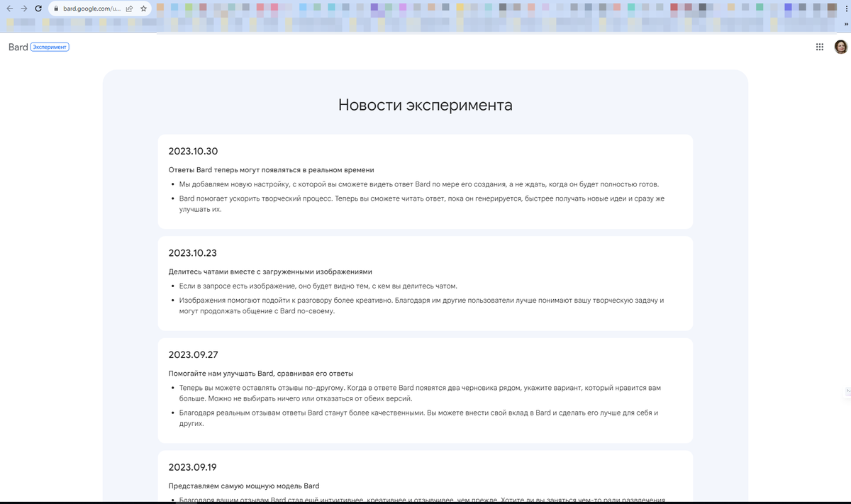Select the 2023.09.27 date heading
The width and height of the screenshot is (851, 504).
pos(193,354)
